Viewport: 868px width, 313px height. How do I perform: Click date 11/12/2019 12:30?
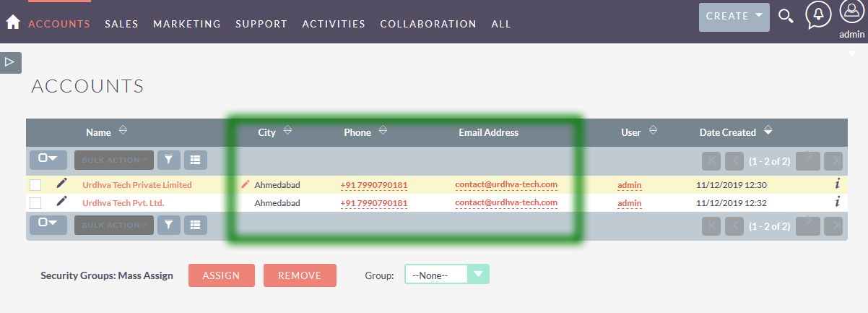(732, 185)
